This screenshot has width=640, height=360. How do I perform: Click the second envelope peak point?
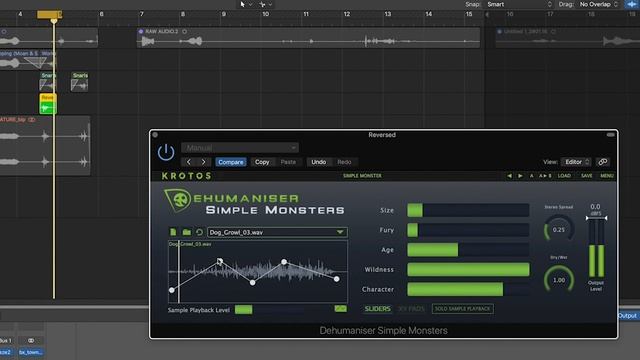click(220, 261)
